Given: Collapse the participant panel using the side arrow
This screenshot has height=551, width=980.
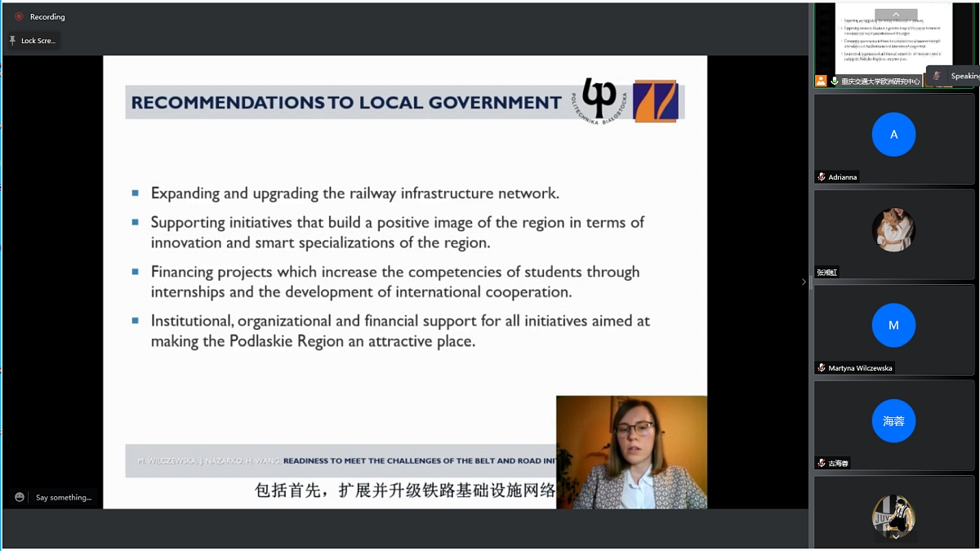Looking at the screenshot, I should (x=803, y=282).
